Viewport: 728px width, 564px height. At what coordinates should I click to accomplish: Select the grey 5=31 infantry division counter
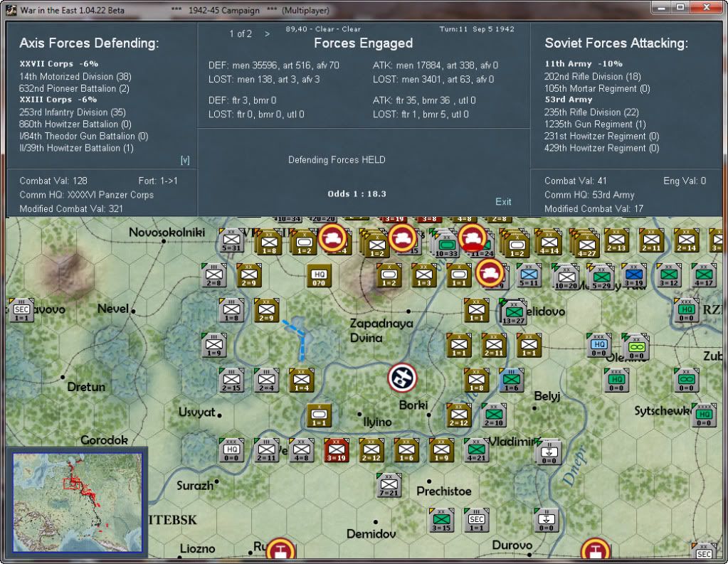[x=231, y=241]
